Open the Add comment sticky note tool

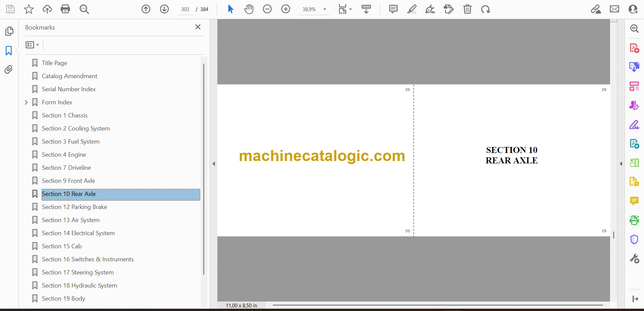(393, 9)
